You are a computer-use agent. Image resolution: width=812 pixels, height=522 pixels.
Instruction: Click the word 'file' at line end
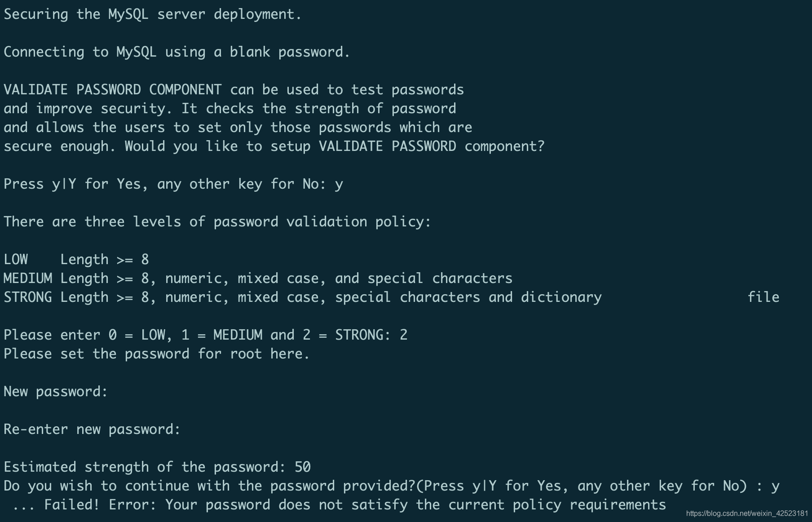coord(763,297)
